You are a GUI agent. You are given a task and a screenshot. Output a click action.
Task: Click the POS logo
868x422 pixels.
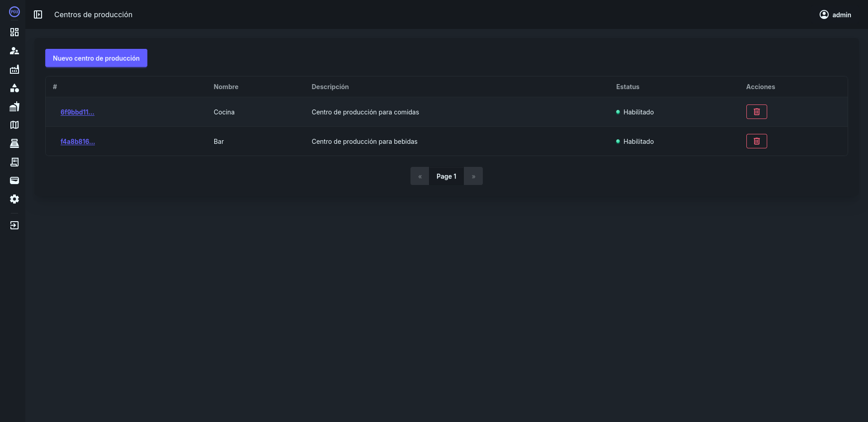[x=14, y=12]
